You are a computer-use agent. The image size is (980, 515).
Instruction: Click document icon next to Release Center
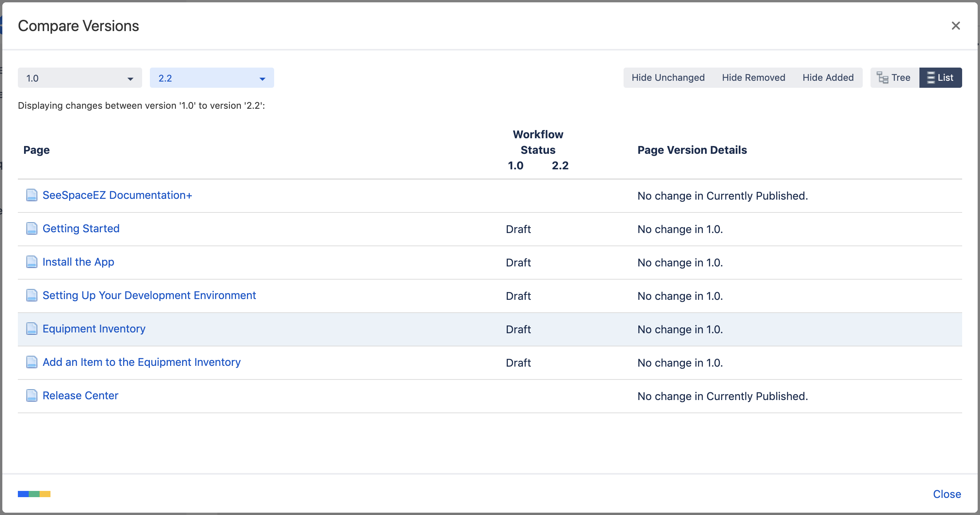31,395
